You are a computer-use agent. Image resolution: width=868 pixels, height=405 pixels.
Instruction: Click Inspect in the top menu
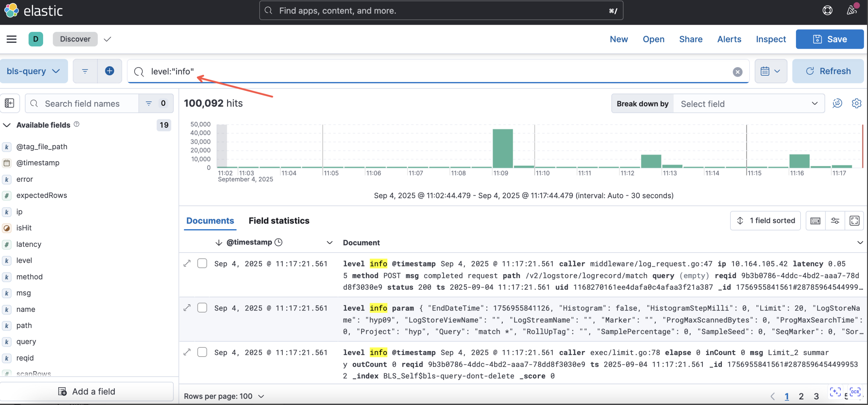[771, 39]
